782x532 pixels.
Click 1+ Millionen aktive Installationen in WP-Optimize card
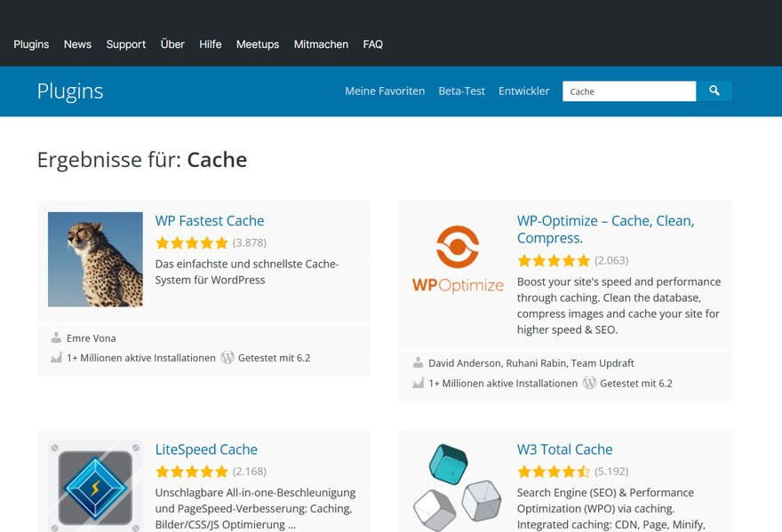503,384
